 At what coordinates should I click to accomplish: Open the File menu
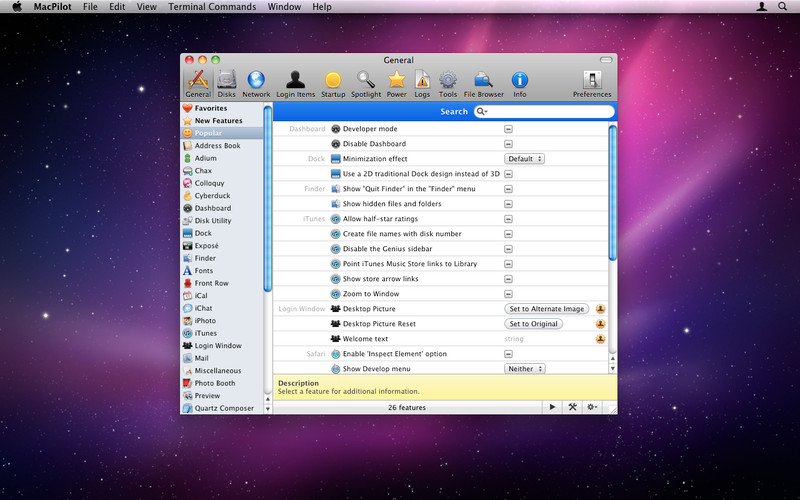coord(90,7)
